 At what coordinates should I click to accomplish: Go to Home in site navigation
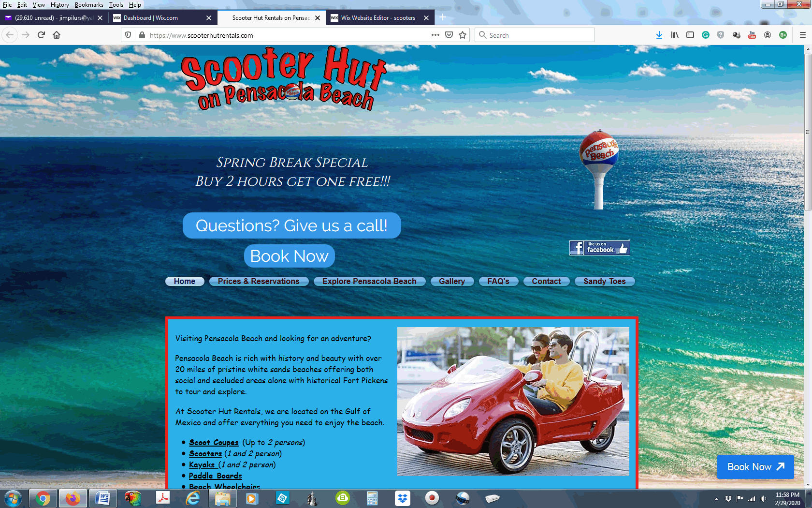click(185, 281)
